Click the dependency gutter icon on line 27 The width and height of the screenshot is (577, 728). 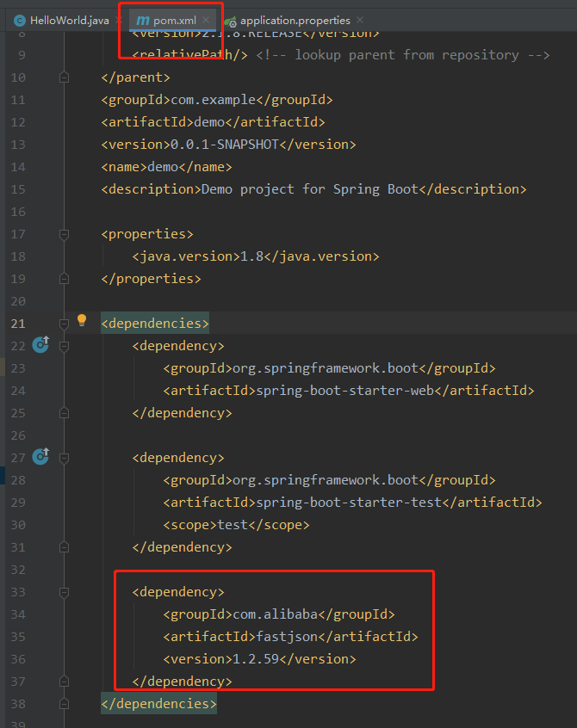[40, 456]
